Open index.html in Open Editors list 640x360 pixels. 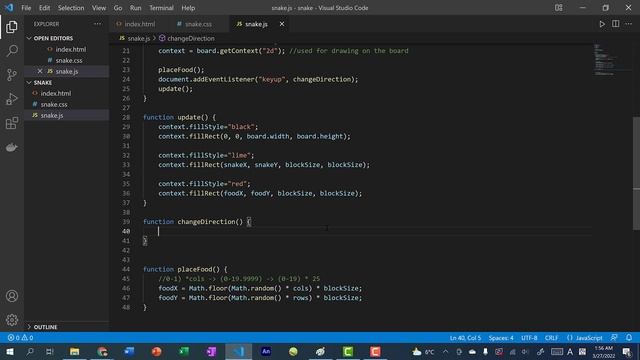[x=71, y=49]
